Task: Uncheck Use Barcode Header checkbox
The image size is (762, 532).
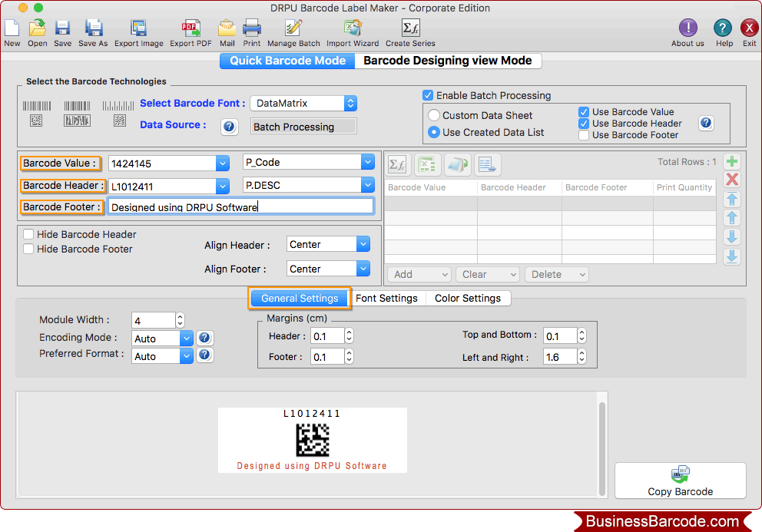Action: (x=584, y=124)
